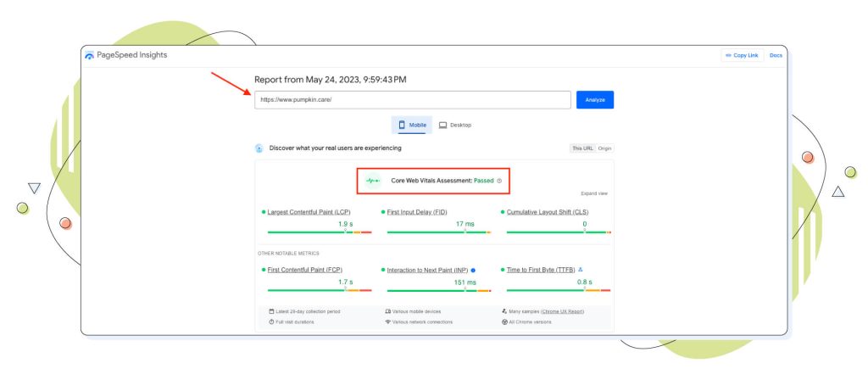Click the real users icon beside Discover
Screen dimensions: 868x380
pos(259,148)
